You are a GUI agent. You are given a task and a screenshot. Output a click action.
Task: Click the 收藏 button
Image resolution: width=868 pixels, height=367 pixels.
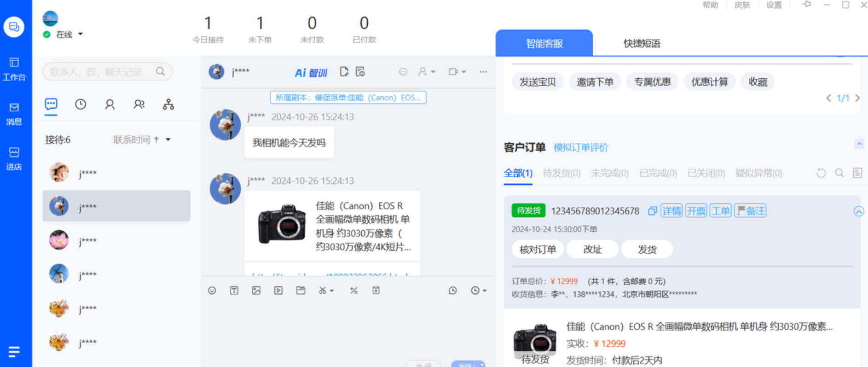(758, 82)
